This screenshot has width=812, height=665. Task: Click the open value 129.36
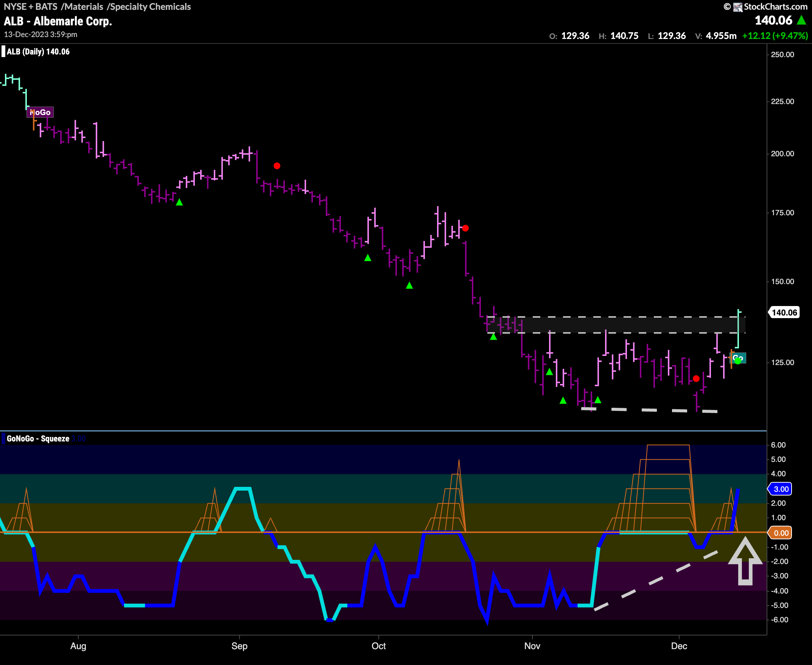tap(575, 36)
